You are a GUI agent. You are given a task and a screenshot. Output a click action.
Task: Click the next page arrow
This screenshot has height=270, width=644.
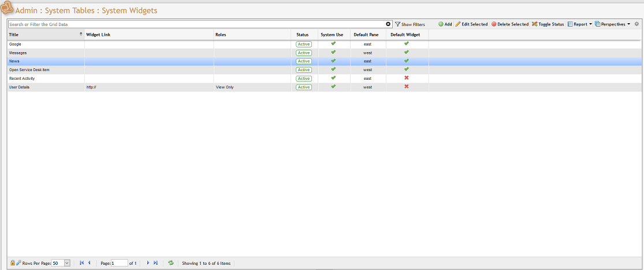pos(148,263)
